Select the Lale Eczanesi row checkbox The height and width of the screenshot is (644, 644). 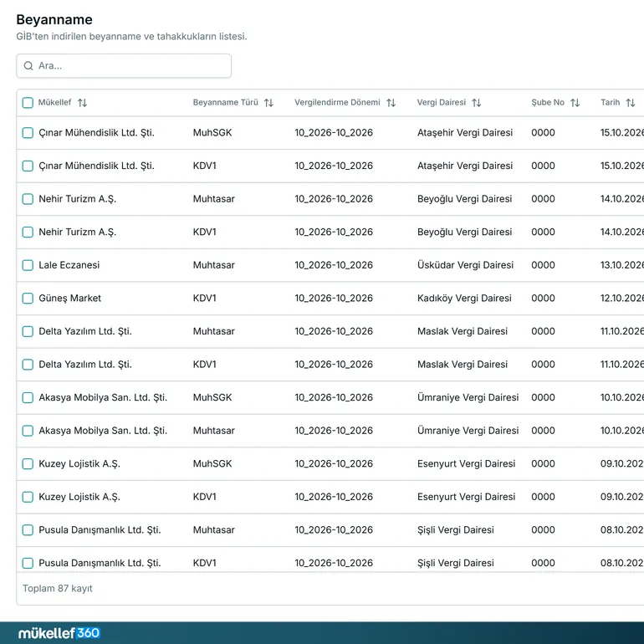[x=28, y=265]
